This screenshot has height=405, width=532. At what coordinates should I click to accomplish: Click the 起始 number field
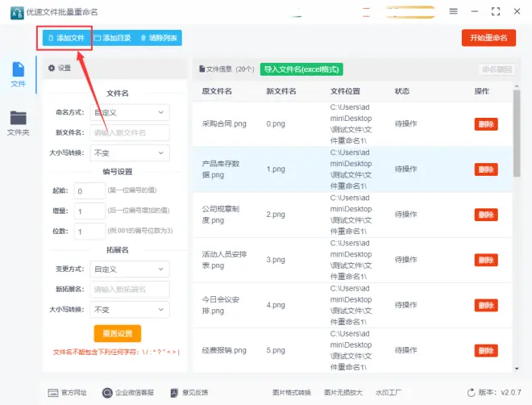pos(89,190)
